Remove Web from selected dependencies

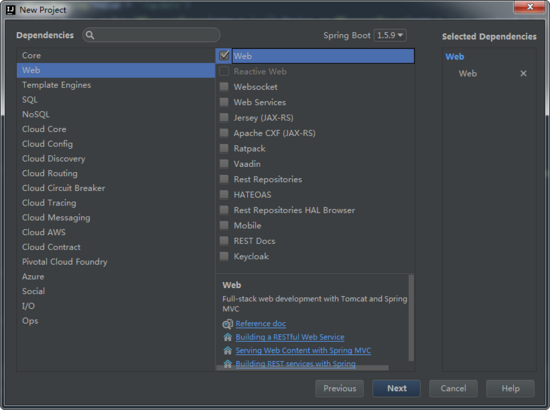click(523, 73)
